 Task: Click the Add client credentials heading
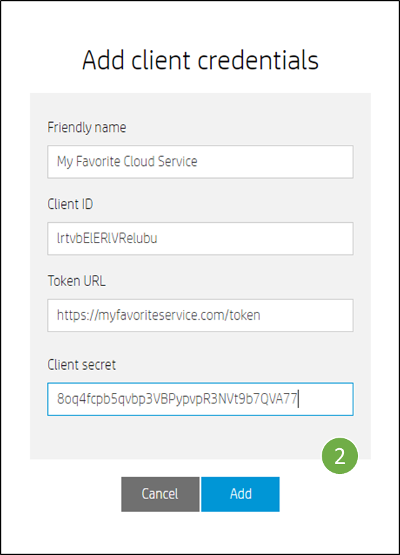[200, 60]
